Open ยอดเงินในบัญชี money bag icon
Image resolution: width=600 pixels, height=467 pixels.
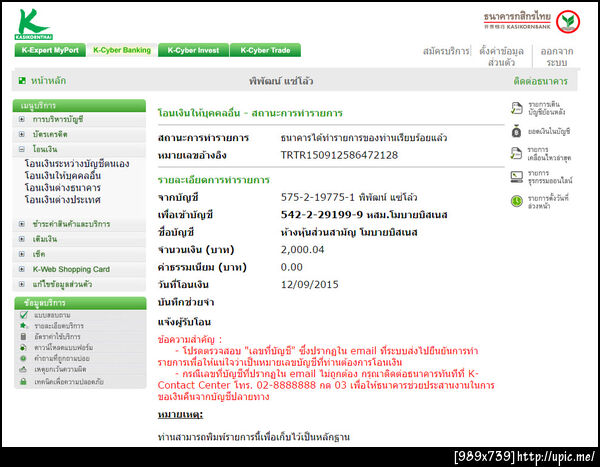[x=516, y=131]
